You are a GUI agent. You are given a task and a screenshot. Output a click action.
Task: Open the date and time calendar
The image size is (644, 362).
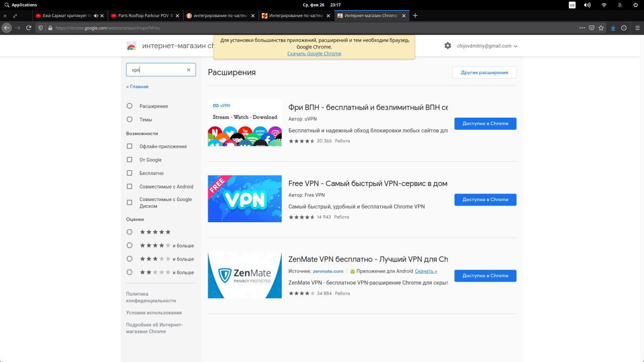pos(322,5)
